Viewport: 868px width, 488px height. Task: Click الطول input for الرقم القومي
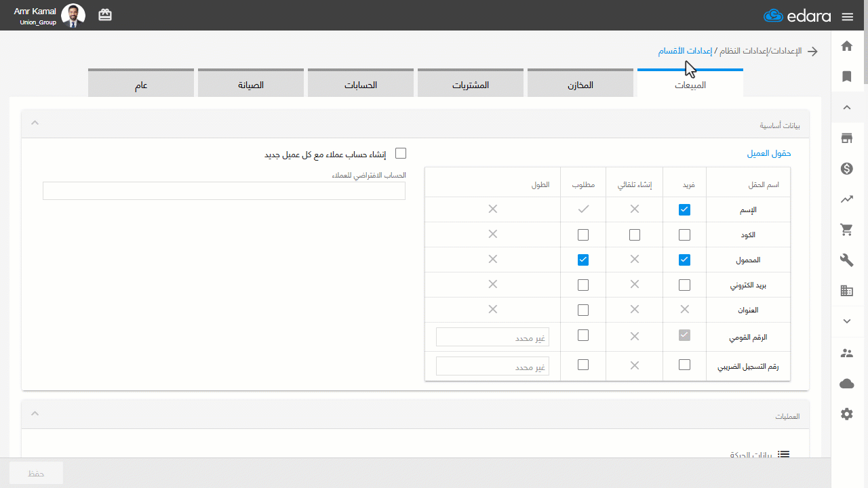[493, 337]
